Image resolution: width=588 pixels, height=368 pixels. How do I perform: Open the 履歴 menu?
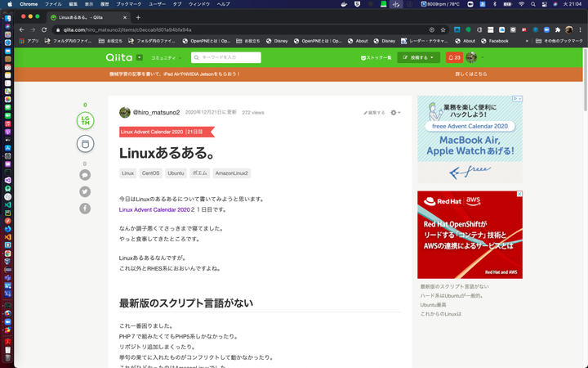[x=105, y=4]
